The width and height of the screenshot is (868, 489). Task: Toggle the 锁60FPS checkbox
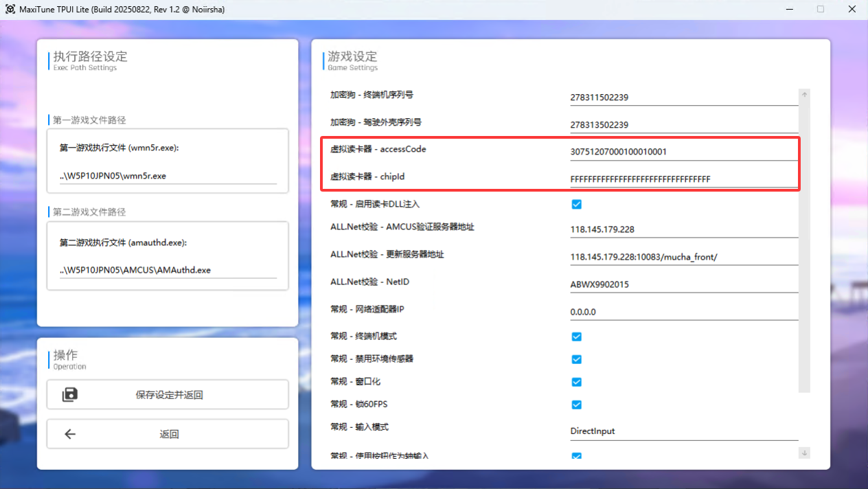point(577,405)
